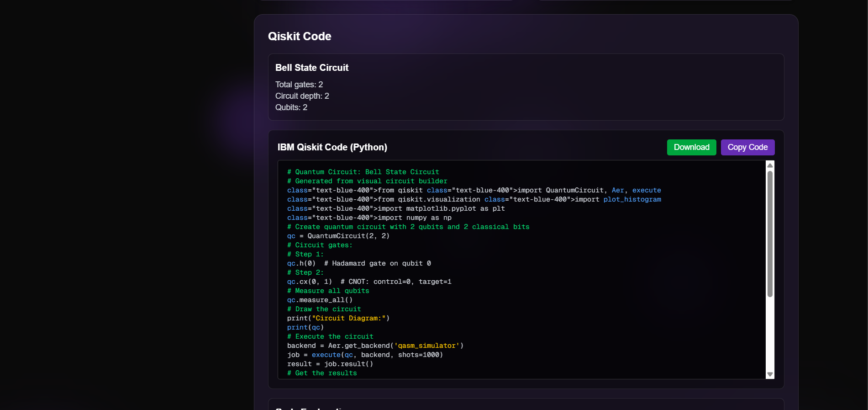Click the 'Total gates: 2' line
The width and height of the screenshot is (868, 410).
[x=299, y=85]
